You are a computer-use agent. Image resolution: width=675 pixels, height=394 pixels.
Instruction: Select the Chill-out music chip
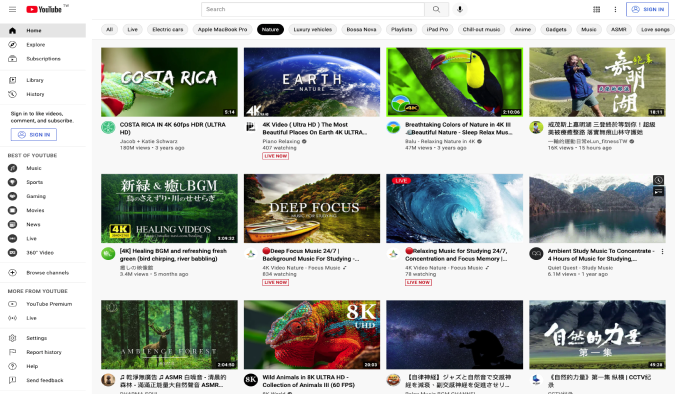pyautogui.click(x=481, y=30)
